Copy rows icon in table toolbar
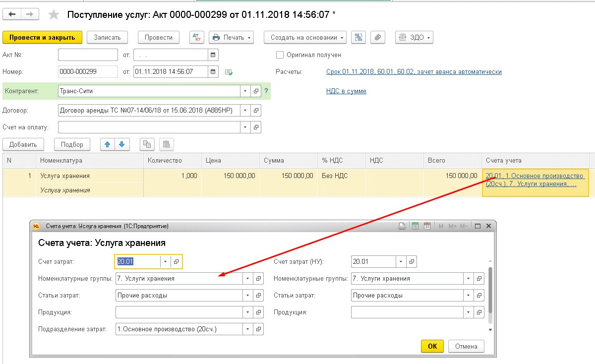595x364 pixels. (x=147, y=144)
